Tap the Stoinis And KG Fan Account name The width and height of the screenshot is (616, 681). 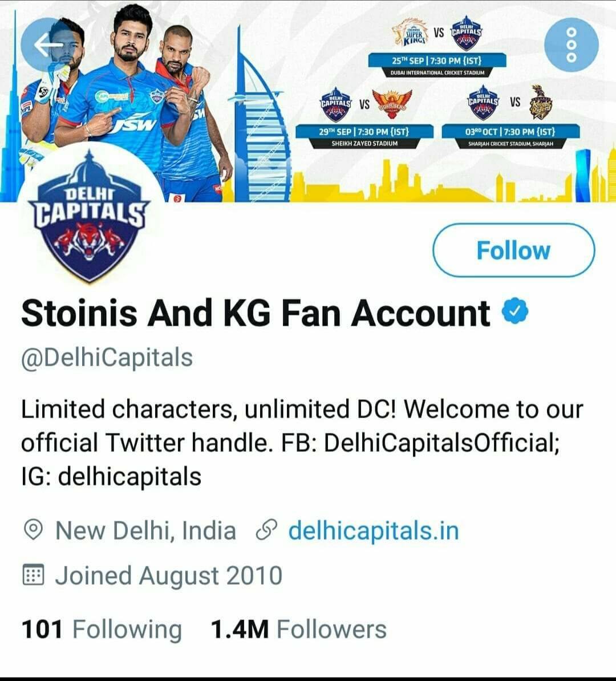(255, 313)
